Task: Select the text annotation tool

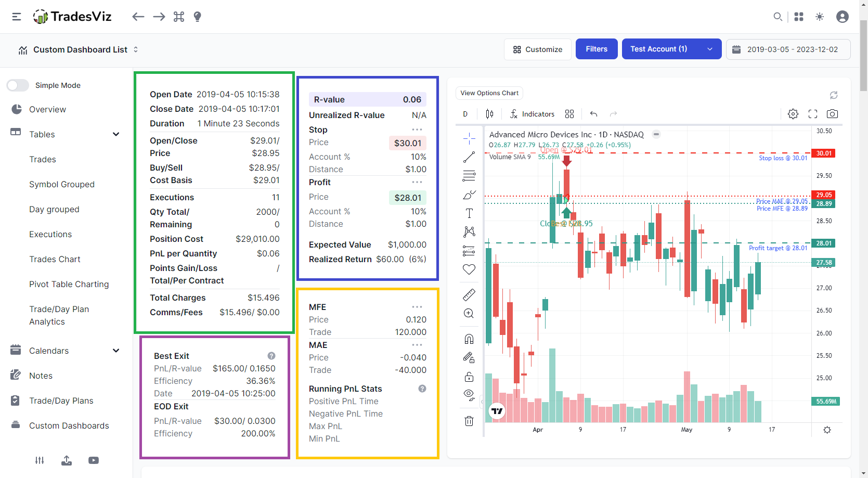Action: [469, 213]
